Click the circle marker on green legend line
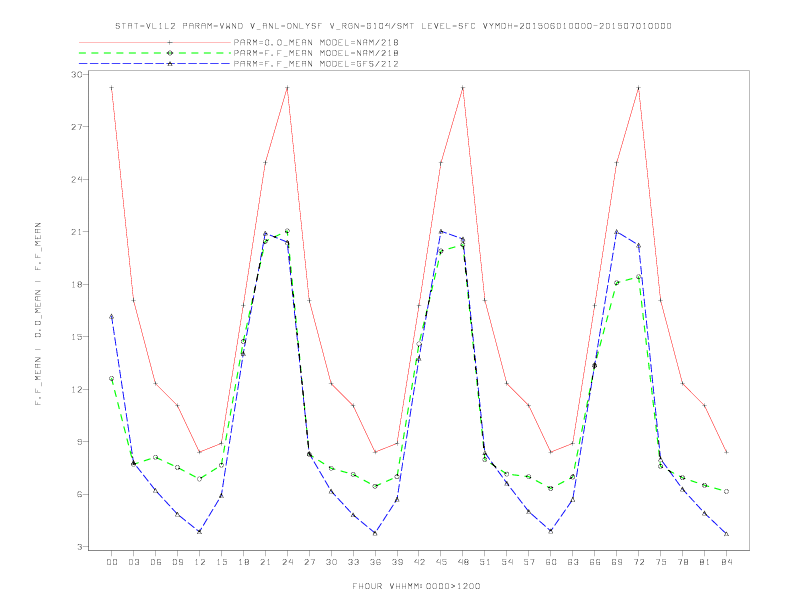Screen dimensions: 792x612 coord(170,53)
